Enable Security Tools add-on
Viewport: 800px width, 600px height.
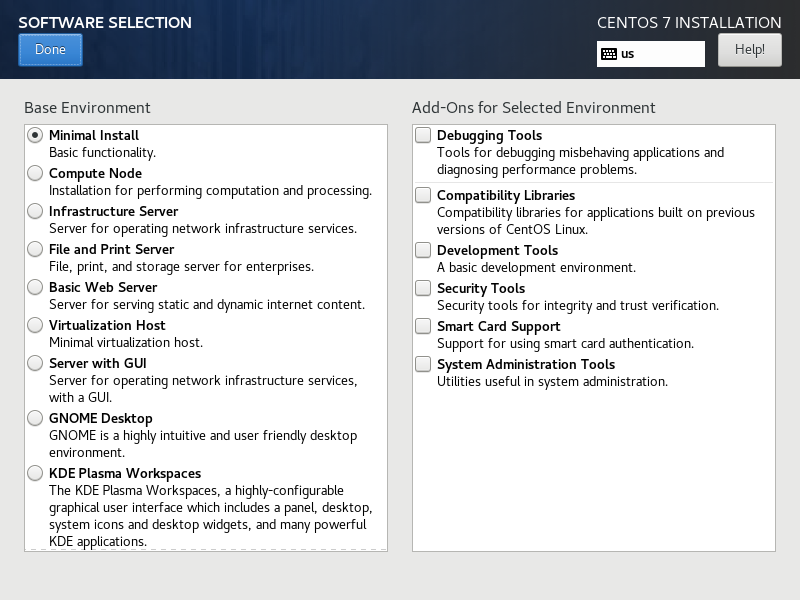[424, 288]
